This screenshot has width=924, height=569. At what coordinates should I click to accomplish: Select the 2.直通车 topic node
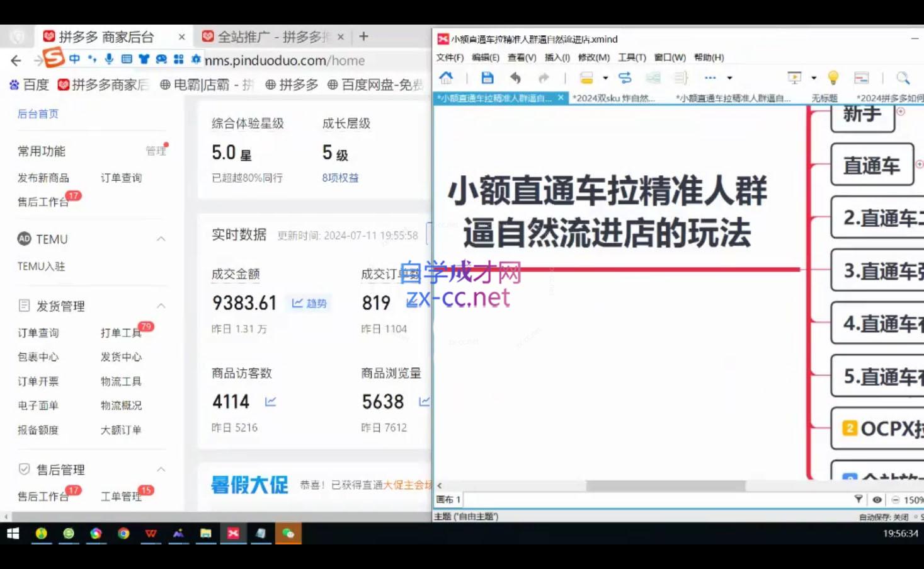click(x=878, y=218)
